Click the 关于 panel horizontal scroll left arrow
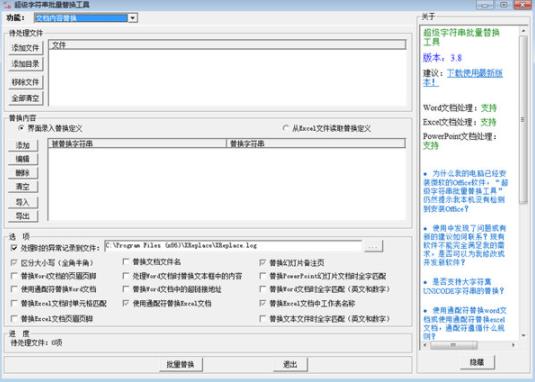Image resolution: width=535 pixels, height=382 pixels. [x=425, y=345]
